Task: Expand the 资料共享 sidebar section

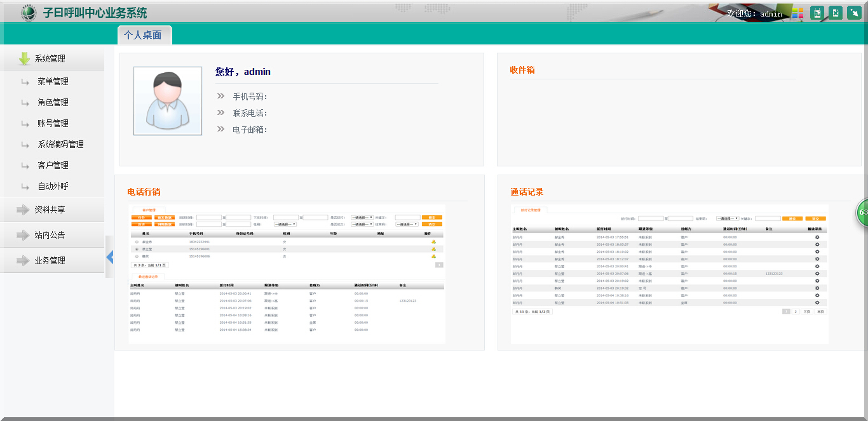Action: tap(51, 210)
